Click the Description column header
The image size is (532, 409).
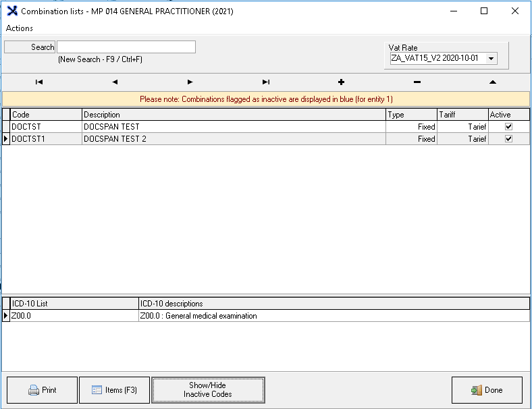(233, 115)
